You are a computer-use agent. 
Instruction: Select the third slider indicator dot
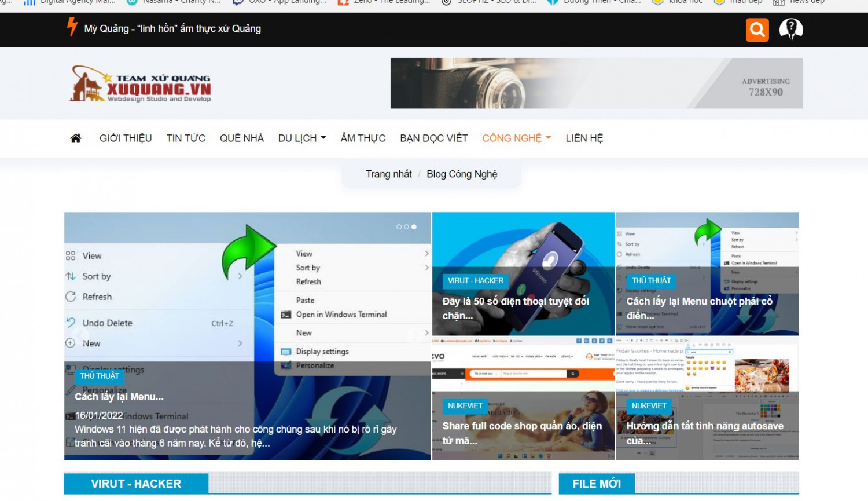coord(414,227)
